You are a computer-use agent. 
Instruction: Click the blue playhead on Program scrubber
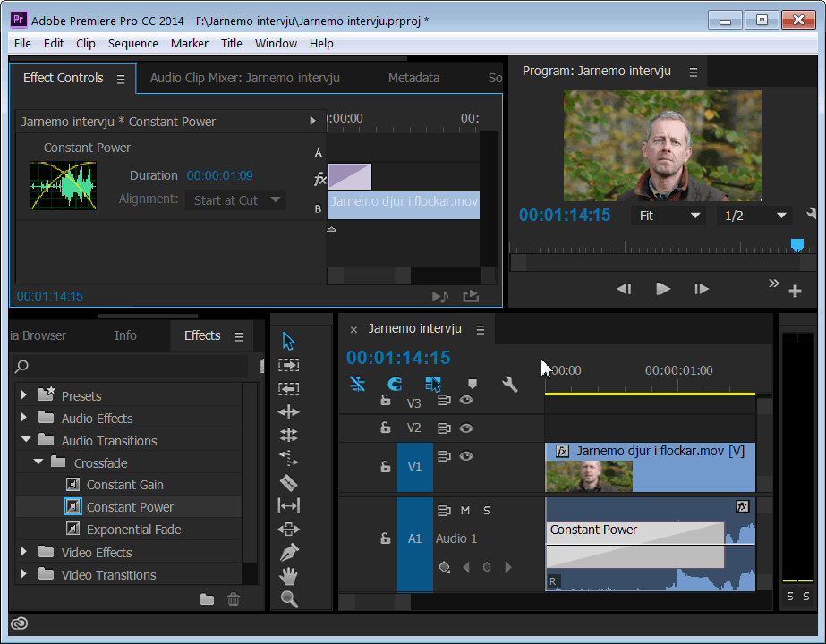point(797,245)
